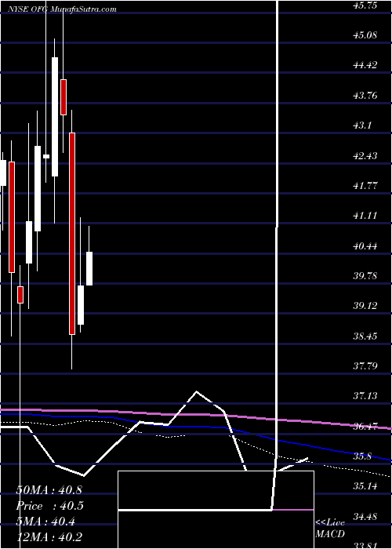Click the 45.75 price axis label

tap(365, 5)
